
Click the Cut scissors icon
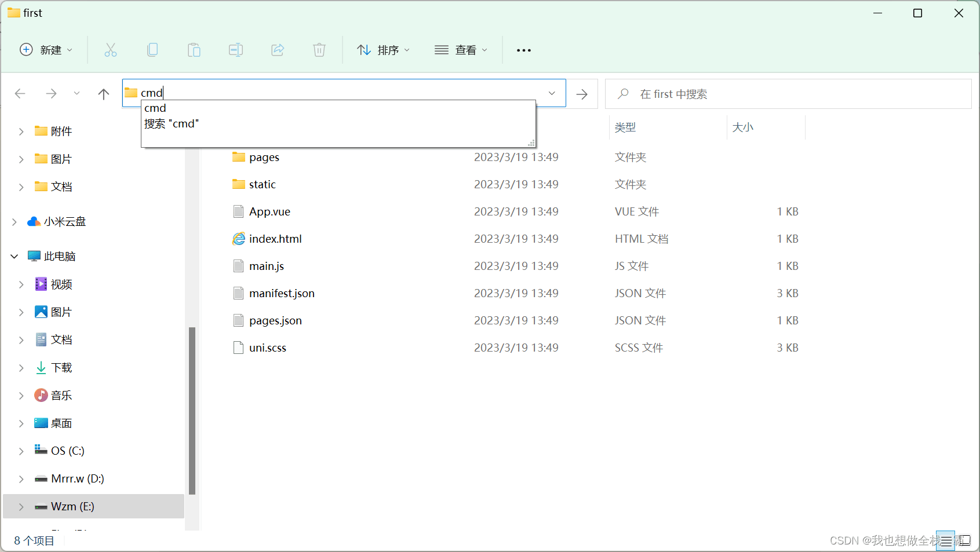click(110, 50)
